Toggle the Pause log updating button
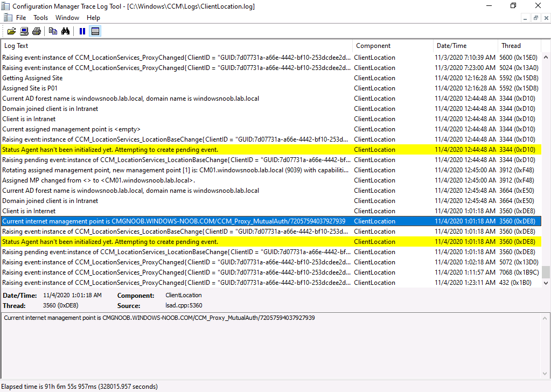 82,31
